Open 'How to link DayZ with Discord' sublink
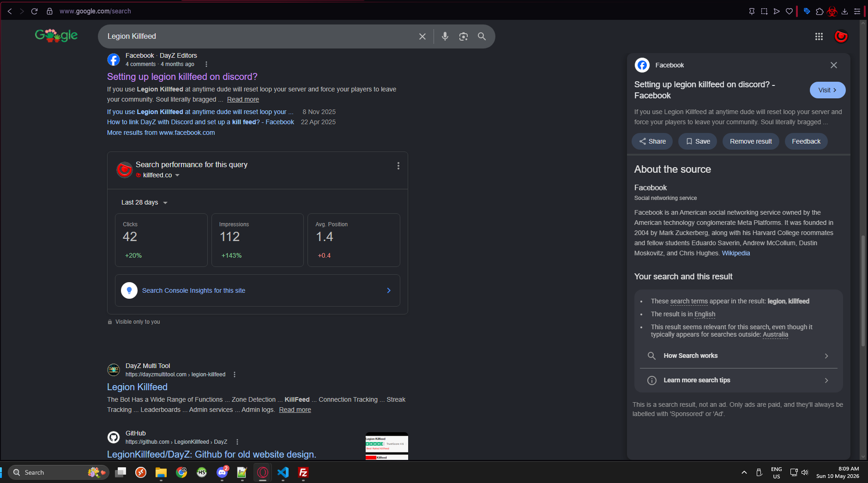 pyautogui.click(x=200, y=122)
